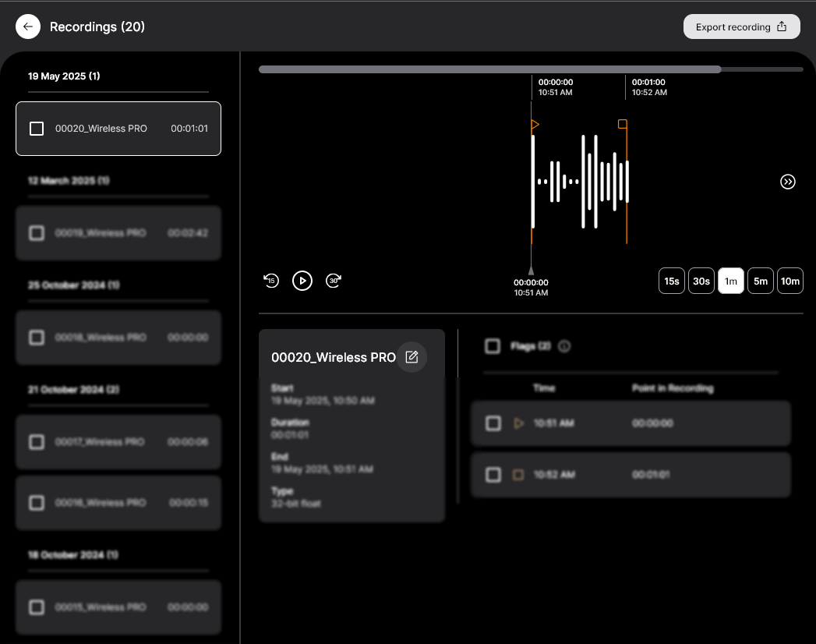Click the start flag marker above the waveform
The height and width of the screenshot is (644, 816).
tap(534, 123)
